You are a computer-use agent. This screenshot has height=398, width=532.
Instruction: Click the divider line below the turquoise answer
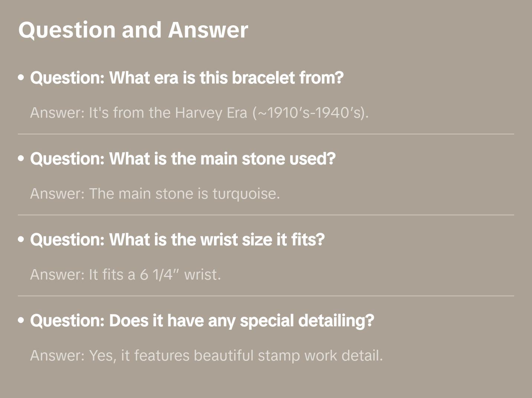tap(266, 215)
